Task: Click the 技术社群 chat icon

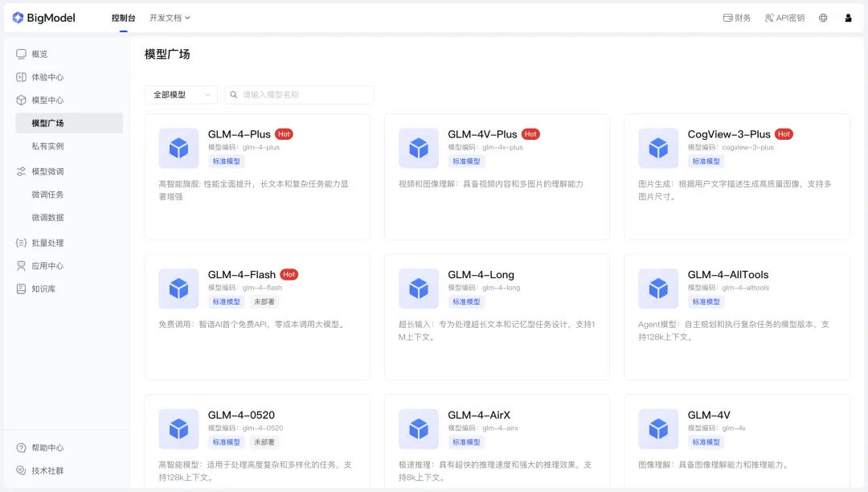Action: click(x=21, y=470)
